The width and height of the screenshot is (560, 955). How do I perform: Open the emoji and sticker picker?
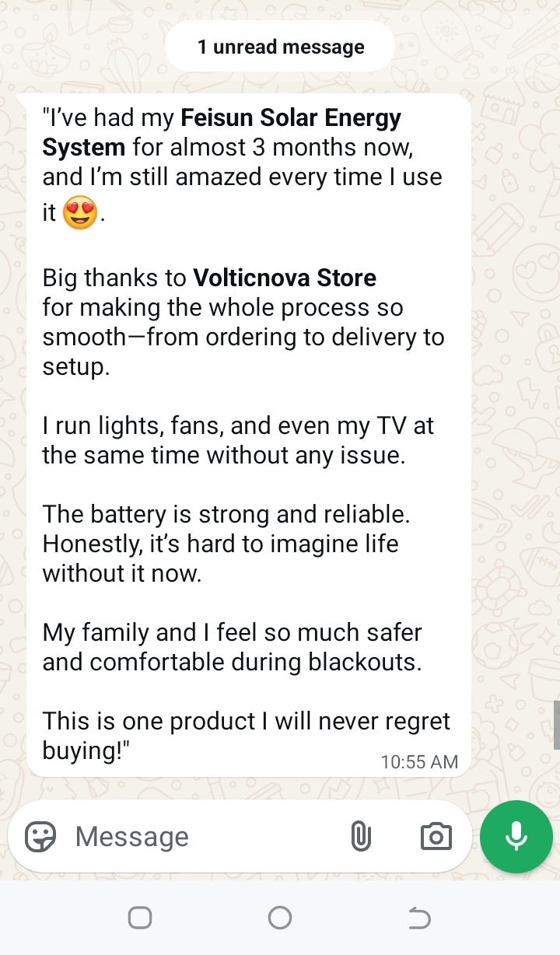coord(40,837)
